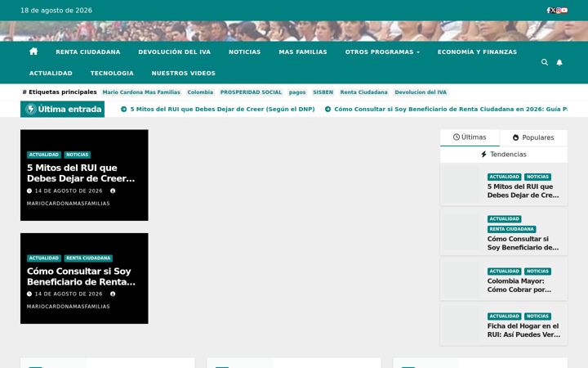Screen dimensions: 588x368
Task: Open Actualidad in the navigation bar
Action: point(51,74)
